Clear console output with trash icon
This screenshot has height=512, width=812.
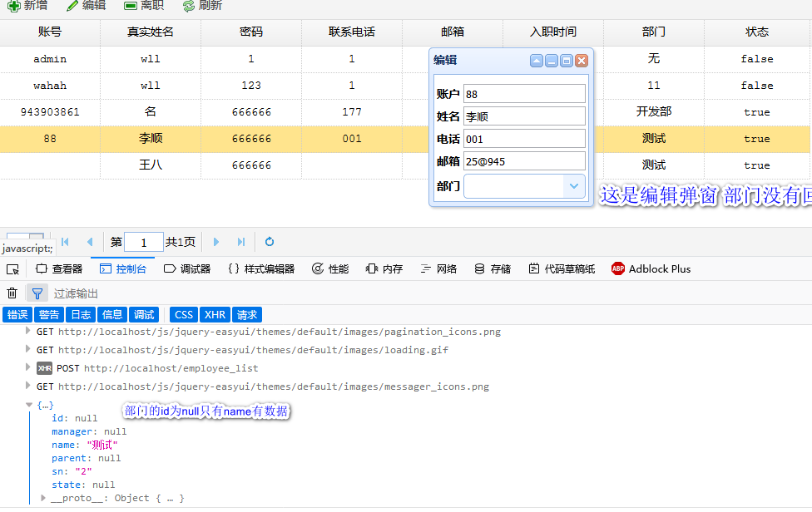pyautogui.click(x=12, y=293)
